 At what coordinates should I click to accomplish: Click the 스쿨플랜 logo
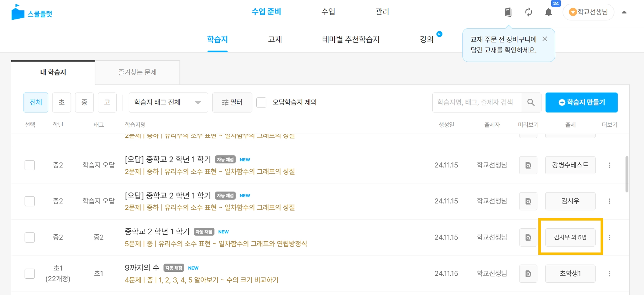(x=32, y=13)
